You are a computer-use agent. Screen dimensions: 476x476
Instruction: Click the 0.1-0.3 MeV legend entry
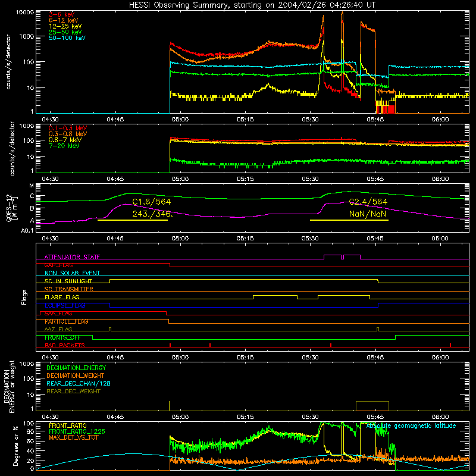coord(68,128)
